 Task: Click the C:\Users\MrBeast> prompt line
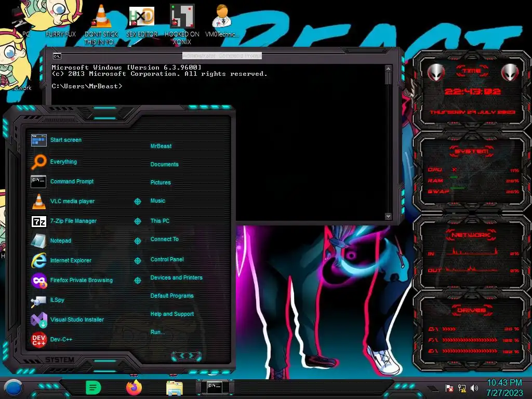87,86
